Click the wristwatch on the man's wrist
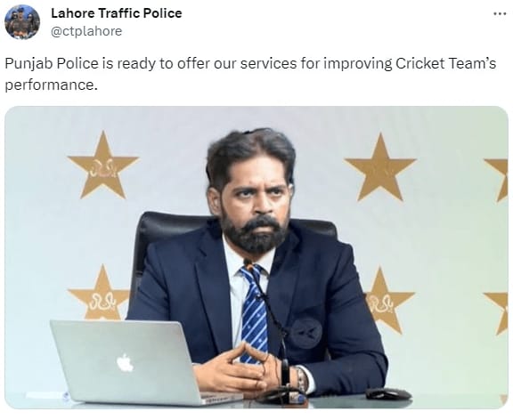 302,380
